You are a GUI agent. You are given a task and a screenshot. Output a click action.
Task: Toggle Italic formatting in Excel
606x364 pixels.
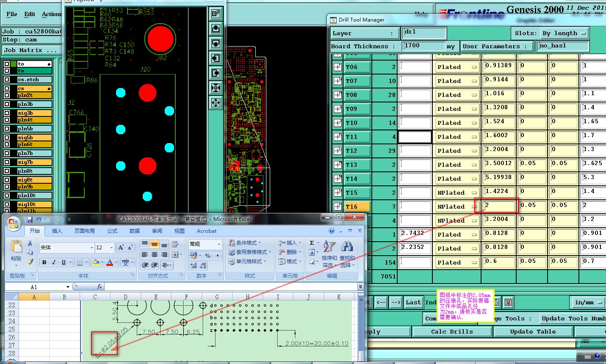[54, 262]
